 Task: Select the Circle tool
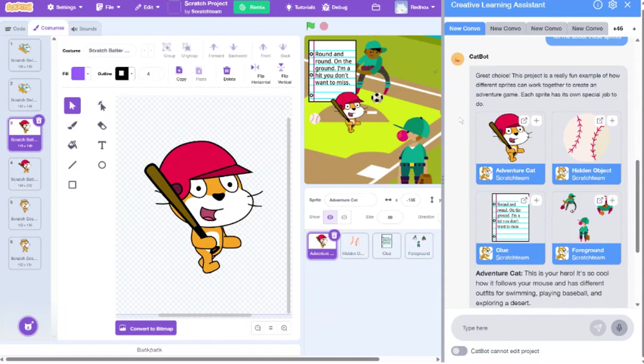click(102, 165)
